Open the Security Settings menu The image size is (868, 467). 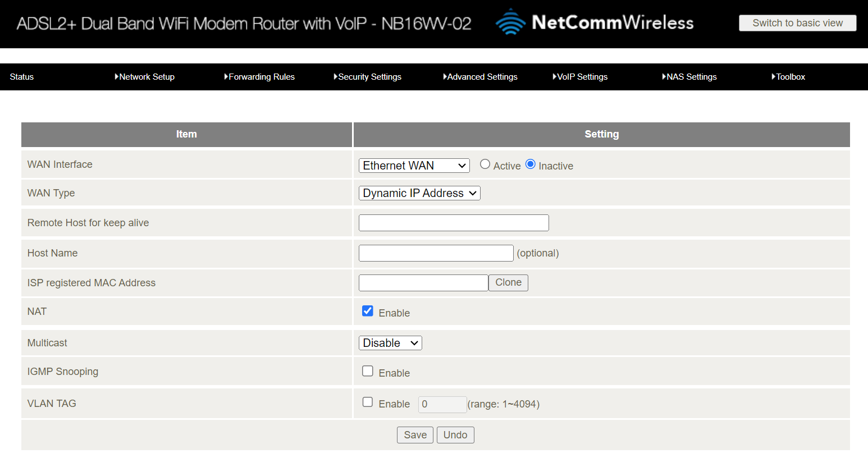pyautogui.click(x=368, y=77)
